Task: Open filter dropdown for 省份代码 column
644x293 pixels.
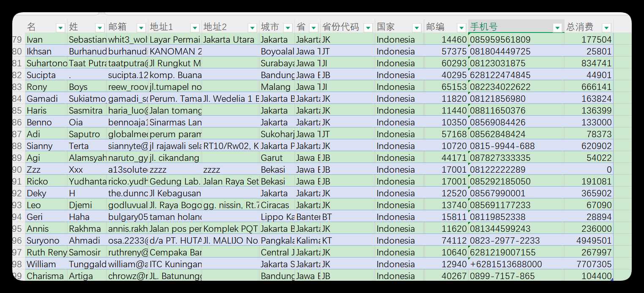Action: pos(368,28)
